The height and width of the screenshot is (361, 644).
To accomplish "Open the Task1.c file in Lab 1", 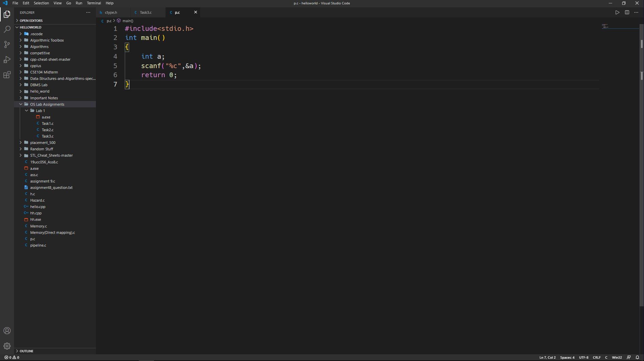I will point(47,123).
